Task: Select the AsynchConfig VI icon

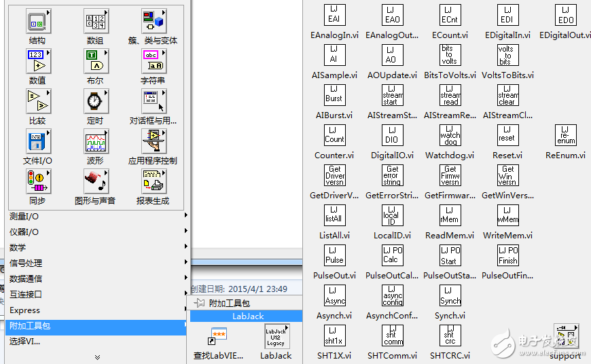Action: tap(392, 295)
